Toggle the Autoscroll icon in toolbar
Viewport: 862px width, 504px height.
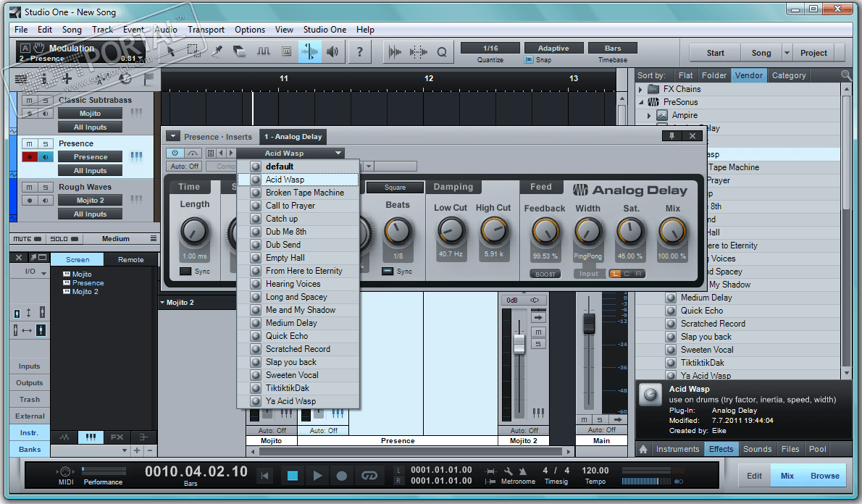pos(395,52)
